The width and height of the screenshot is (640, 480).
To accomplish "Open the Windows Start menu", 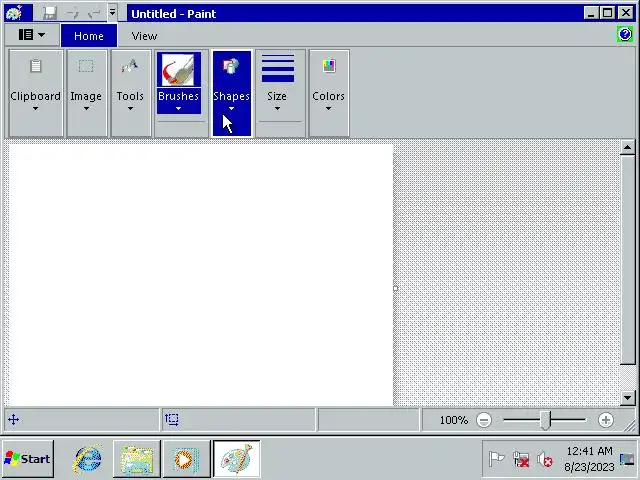I will 28,459.
